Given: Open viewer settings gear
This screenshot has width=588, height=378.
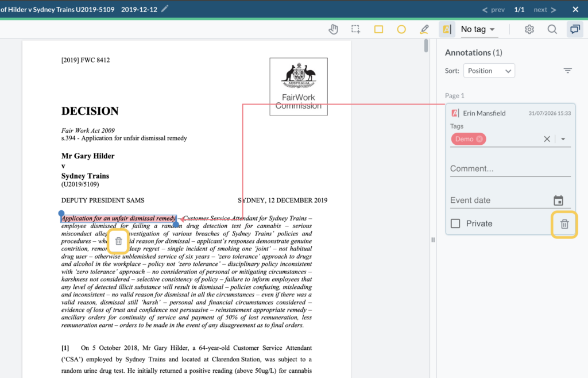Looking at the screenshot, I should pyautogui.click(x=529, y=29).
